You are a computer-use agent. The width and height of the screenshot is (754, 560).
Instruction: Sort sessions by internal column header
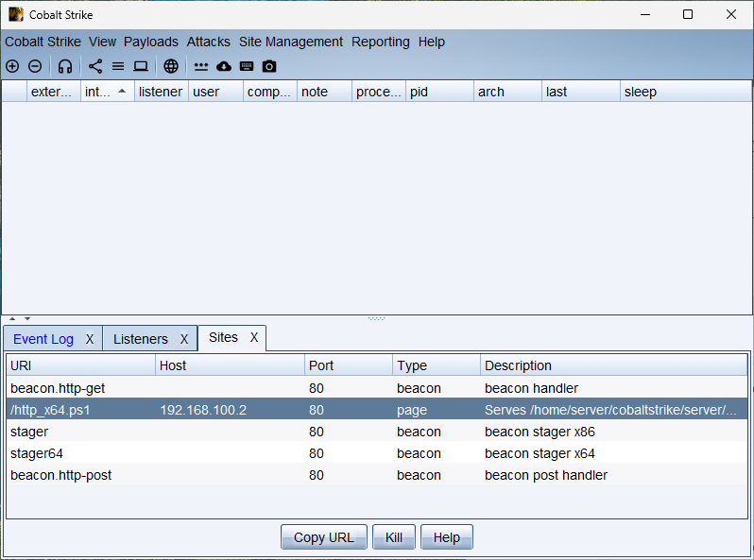99,92
